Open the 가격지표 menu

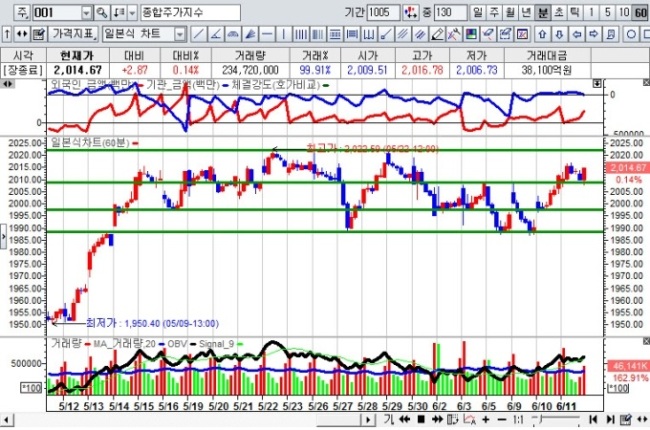pos(73,34)
